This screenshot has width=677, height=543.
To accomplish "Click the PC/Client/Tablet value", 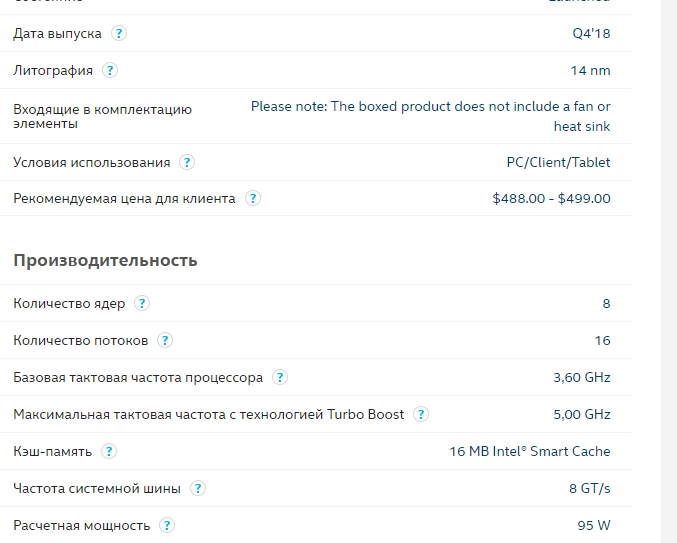I will [558, 162].
